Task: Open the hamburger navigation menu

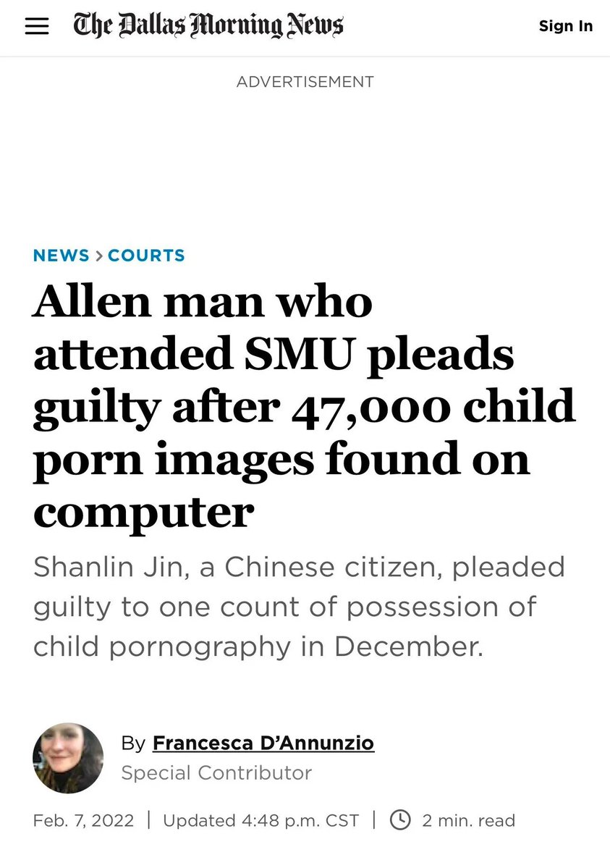Action: 37,27
